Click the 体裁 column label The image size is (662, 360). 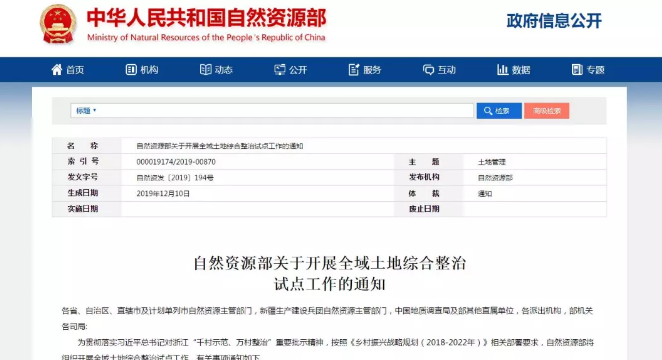tap(424, 193)
